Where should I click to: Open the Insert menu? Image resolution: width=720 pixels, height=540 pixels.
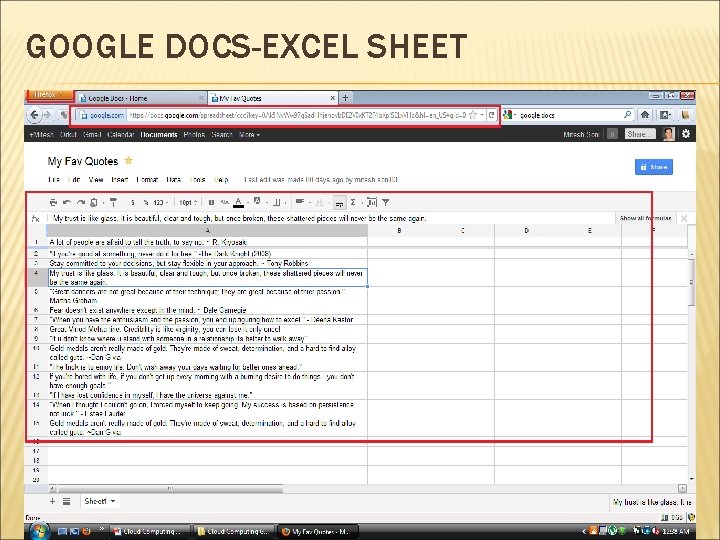click(119, 180)
